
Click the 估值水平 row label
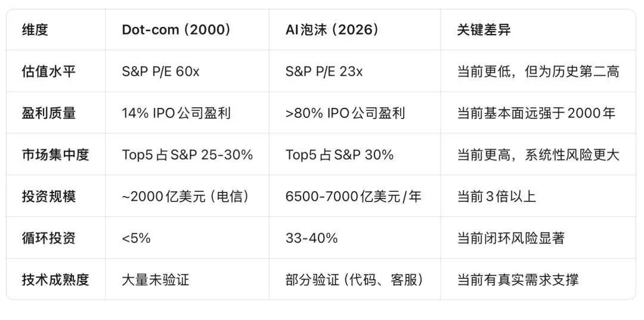click(48, 72)
